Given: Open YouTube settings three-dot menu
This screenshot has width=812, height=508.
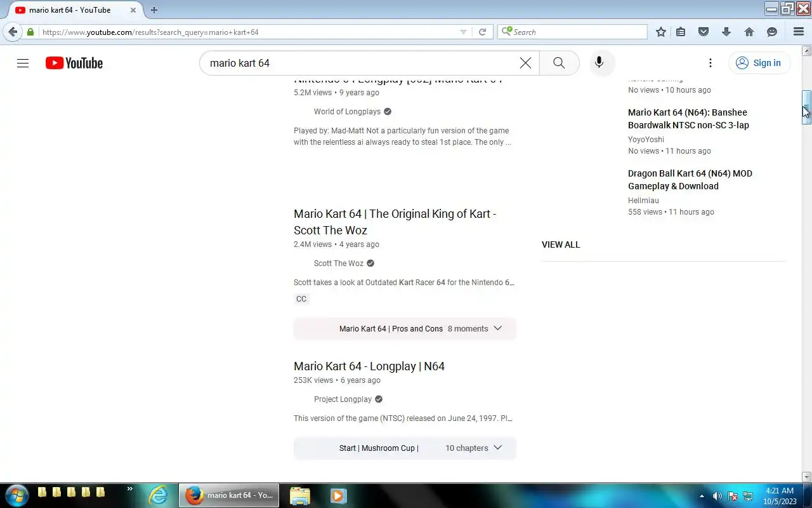Looking at the screenshot, I should point(710,63).
